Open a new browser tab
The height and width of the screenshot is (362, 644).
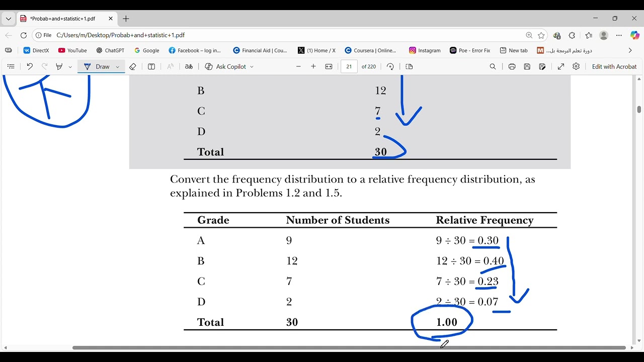[126, 19]
